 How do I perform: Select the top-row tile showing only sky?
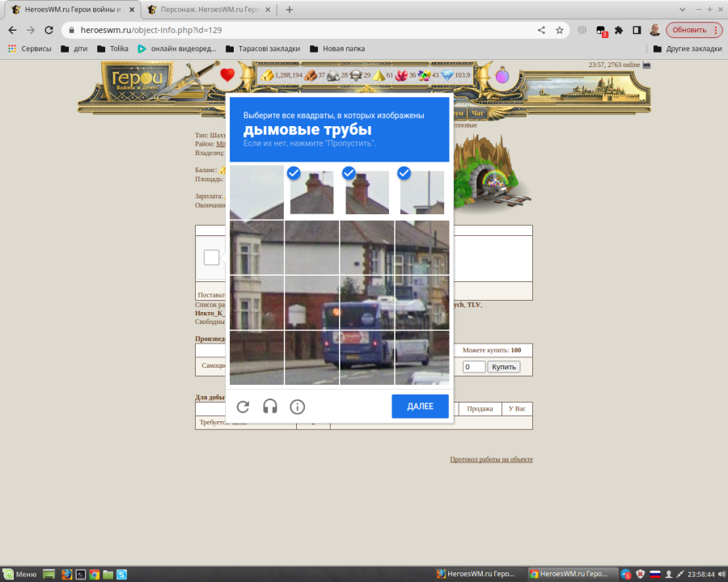click(x=256, y=192)
